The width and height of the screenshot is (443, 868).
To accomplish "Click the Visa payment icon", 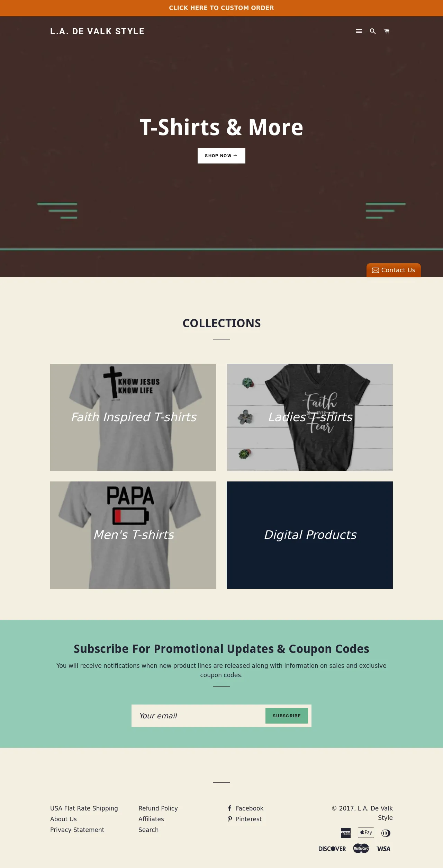I will click(x=383, y=848).
